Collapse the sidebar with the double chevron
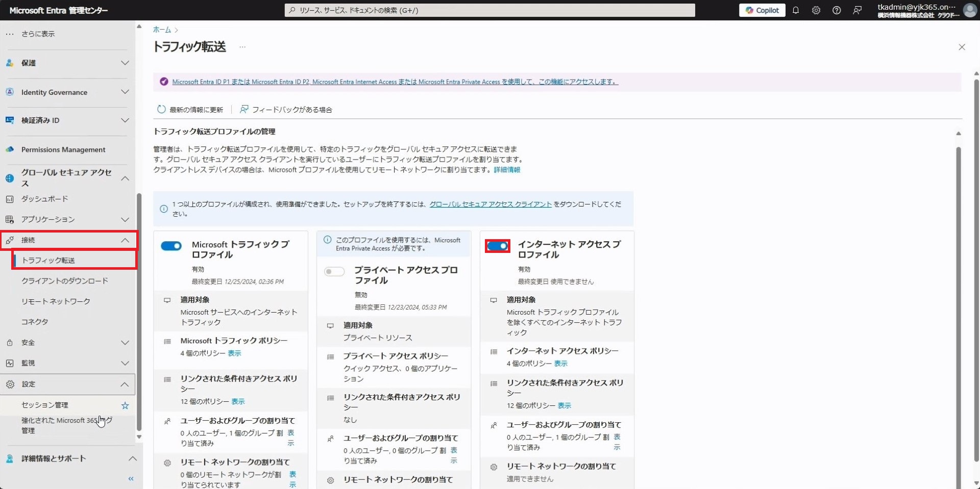 (131, 479)
